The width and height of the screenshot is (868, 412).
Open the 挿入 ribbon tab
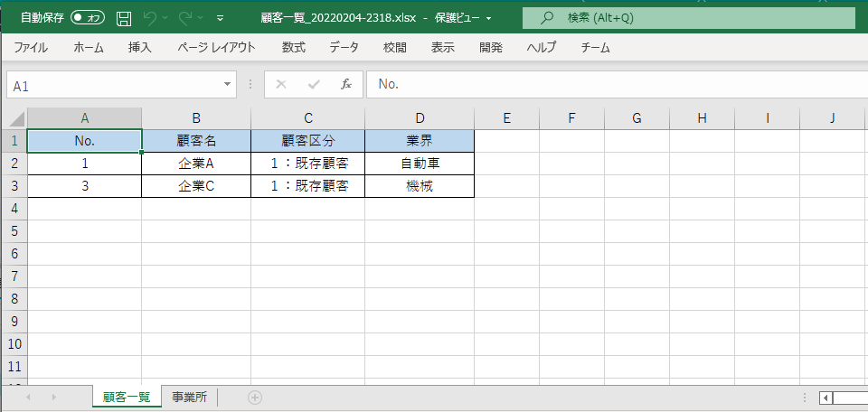(x=139, y=48)
